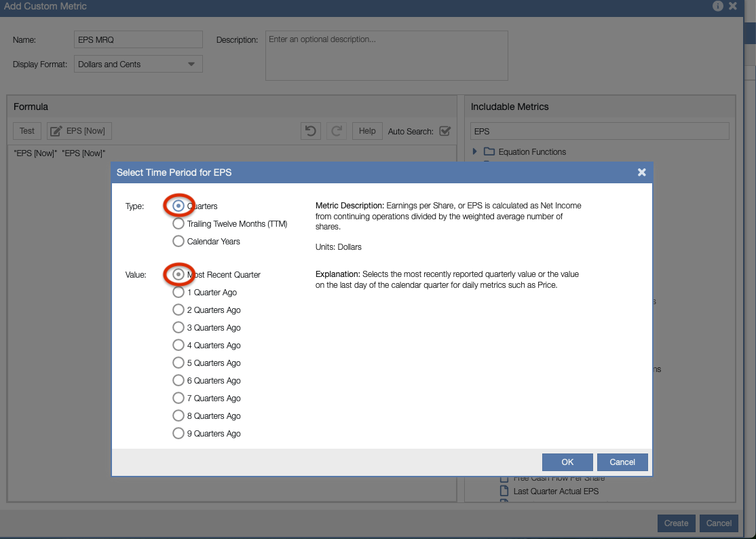
Task: Cancel the Select Time Period dialog
Action: (622, 462)
